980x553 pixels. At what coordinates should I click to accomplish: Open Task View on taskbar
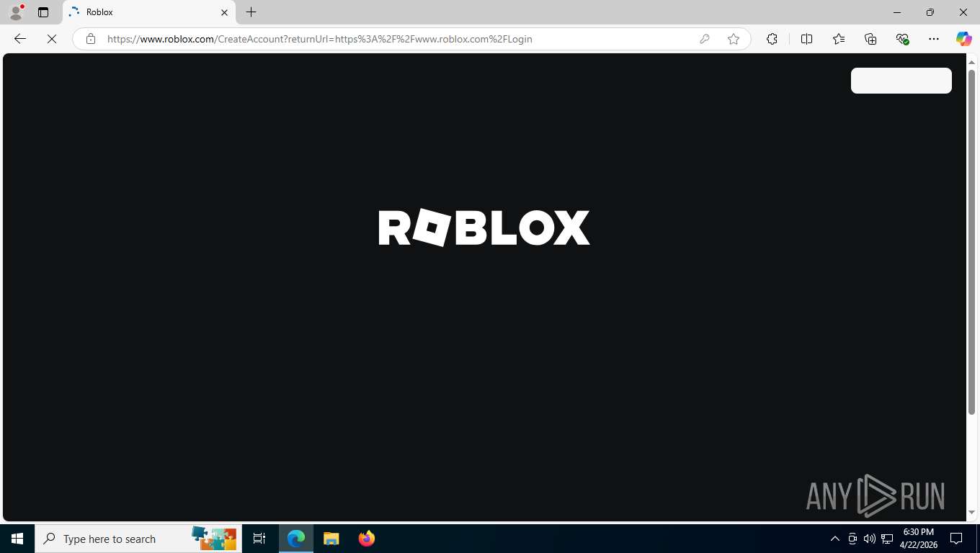pos(259,539)
